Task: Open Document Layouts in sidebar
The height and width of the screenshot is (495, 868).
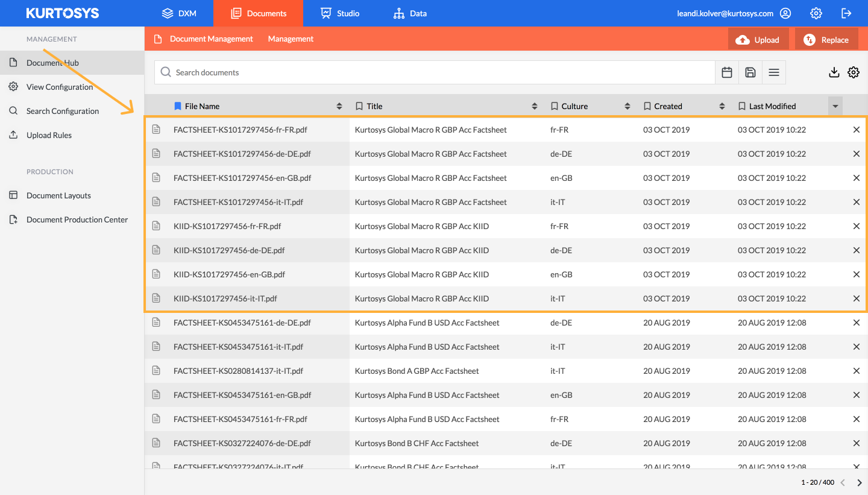Action: click(x=72, y=195)
